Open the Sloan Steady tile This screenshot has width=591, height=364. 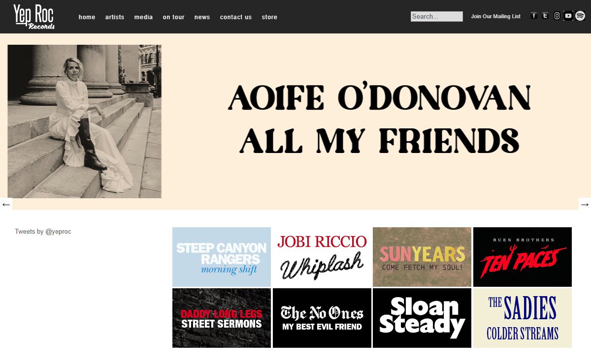(x=422, y=318)
